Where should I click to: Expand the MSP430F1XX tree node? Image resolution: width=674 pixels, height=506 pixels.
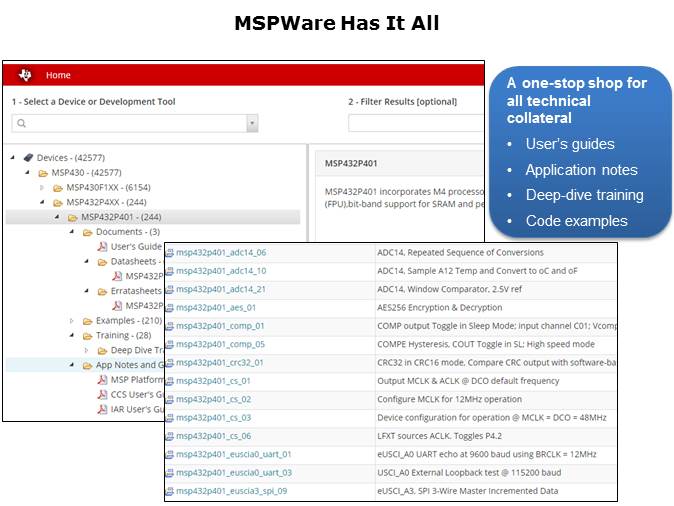pos(42,188)
